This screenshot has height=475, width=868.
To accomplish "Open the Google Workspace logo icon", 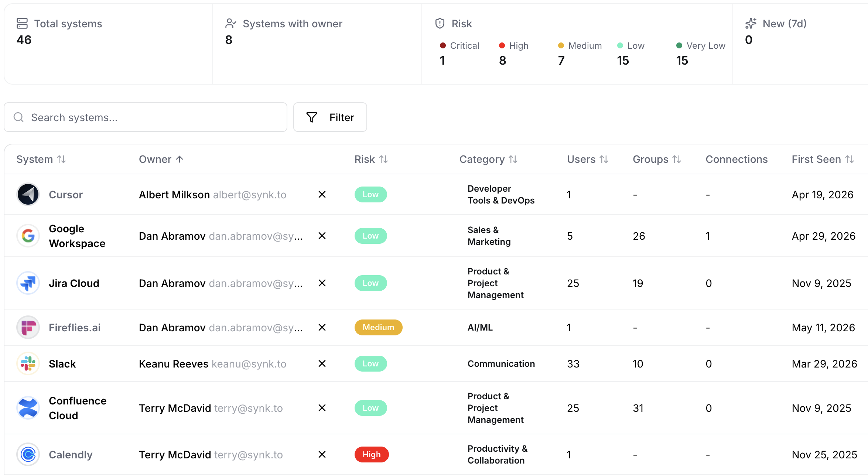I will coord(28,236).
